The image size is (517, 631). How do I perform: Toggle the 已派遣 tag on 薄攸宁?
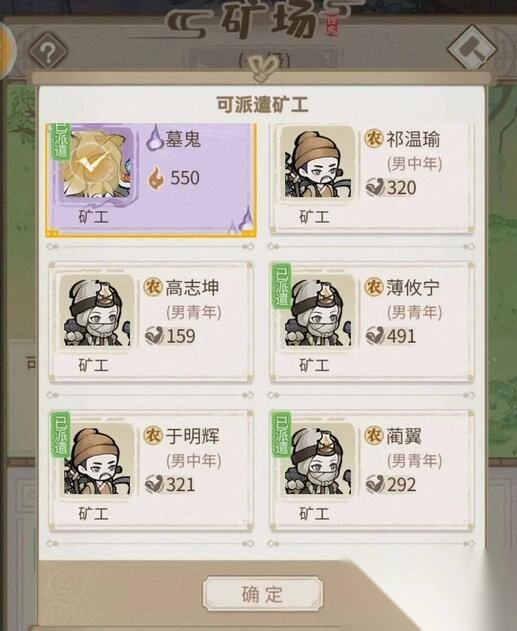tap(282, 287)
